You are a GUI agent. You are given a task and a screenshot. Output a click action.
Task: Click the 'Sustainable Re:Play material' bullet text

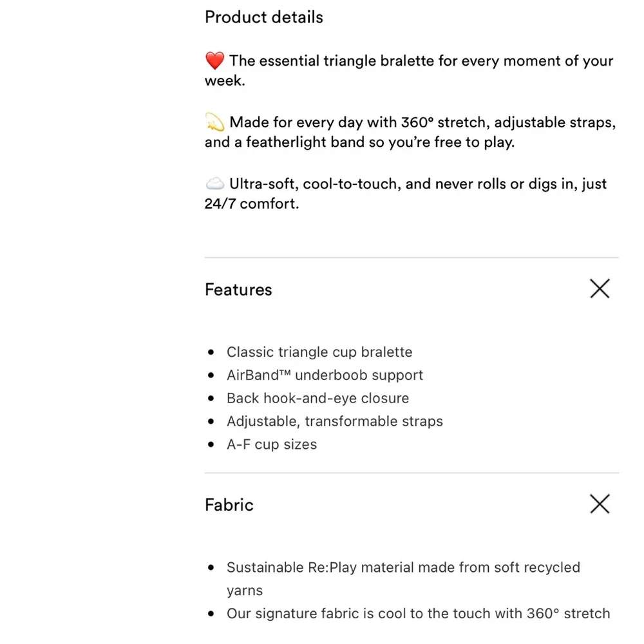[403, 568]
